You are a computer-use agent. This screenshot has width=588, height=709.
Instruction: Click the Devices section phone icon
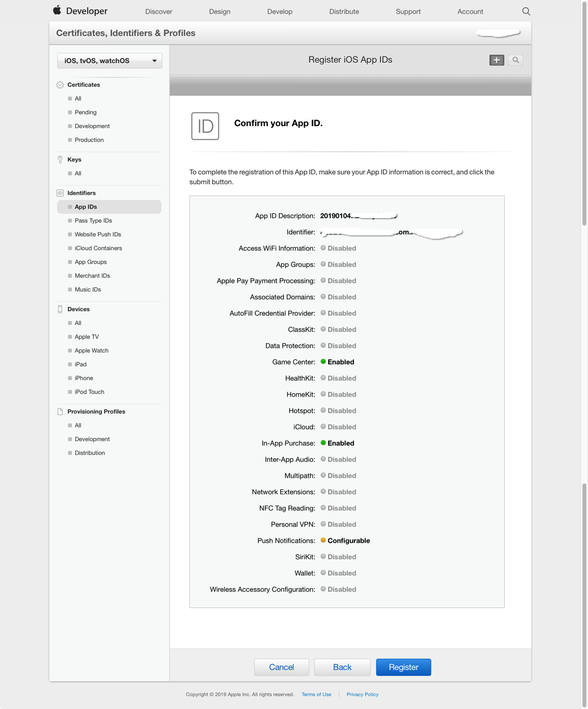pyautogui.click(x=60, y=309)
